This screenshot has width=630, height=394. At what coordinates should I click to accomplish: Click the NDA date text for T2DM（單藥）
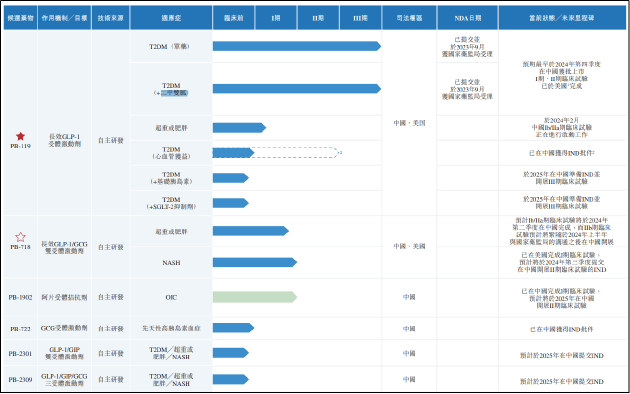click(x=467, y=47)
